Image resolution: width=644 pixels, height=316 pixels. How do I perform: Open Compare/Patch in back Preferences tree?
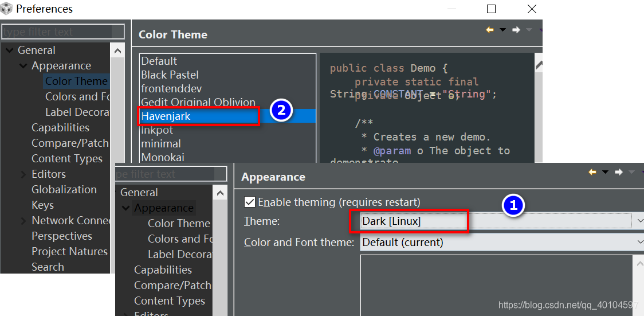[x=70, y=143]
